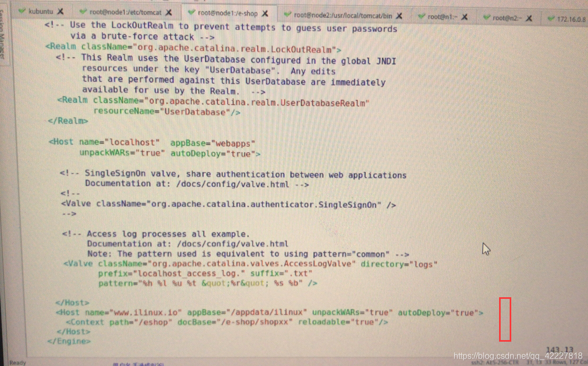Image resolution: width=588 pixels, height=366 pixels.
Task: Click green status icon on root@n2:~ tab
Action: point(486,17)
